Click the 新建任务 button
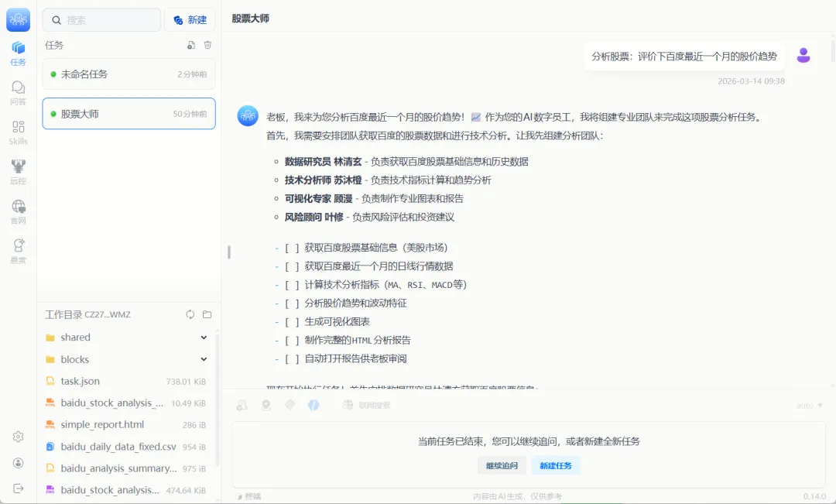Image resolution: width=836 pixels, height=504 pixels. pyautogui.click(x=556, y=465)
